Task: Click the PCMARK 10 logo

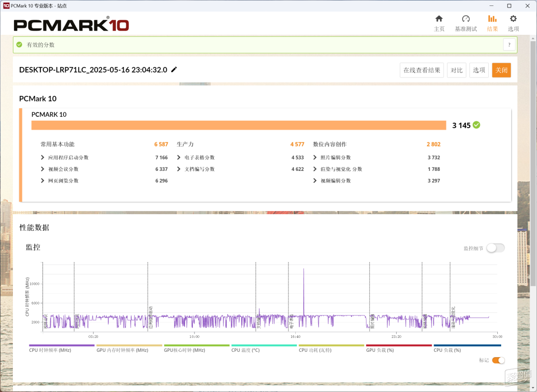Action: [71, 25]
